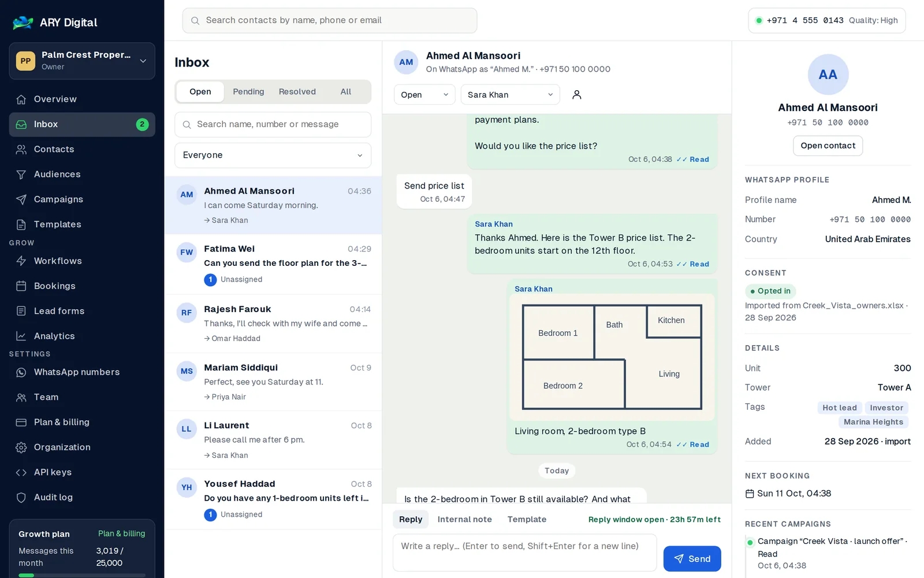Expand the Palm Crest Properties workspace switcher
Image resolution: width=924 pixels, height=578 pixels.
tap(82, 61)
